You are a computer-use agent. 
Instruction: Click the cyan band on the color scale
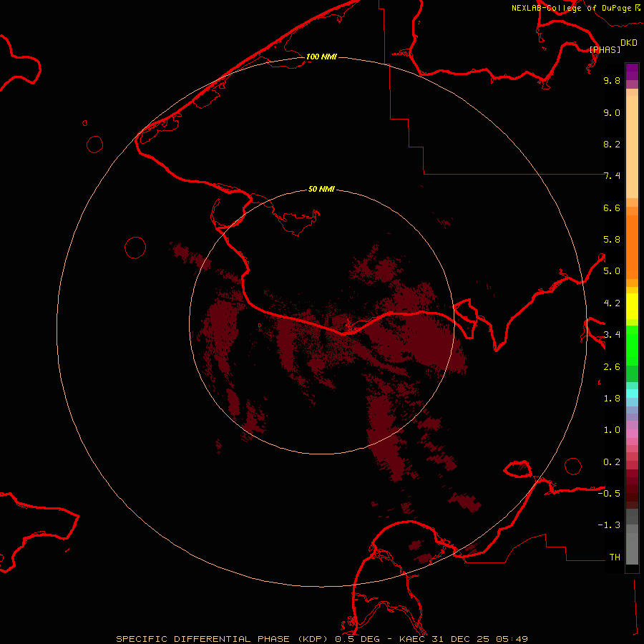pos(632,393)
